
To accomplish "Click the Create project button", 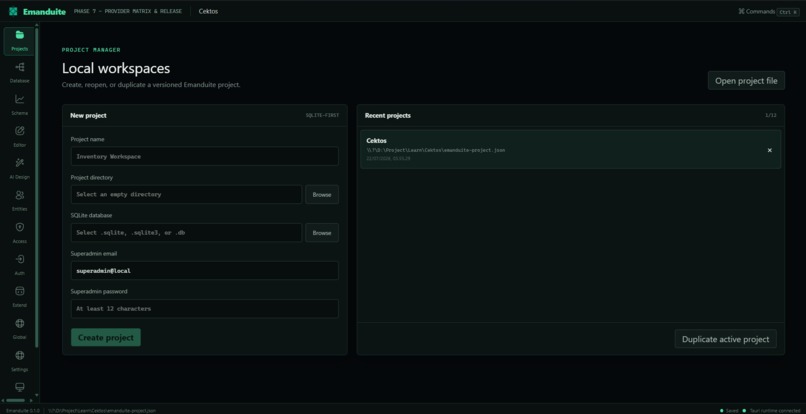I will click(106, 337).
